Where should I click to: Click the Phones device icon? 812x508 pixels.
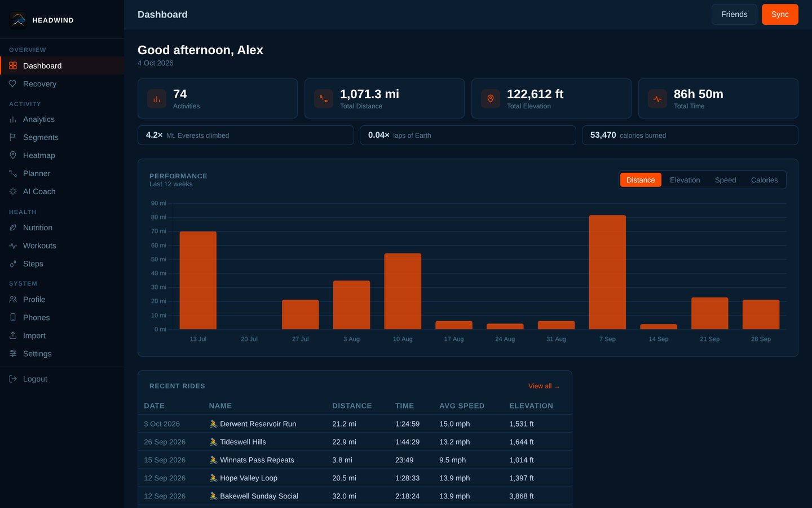coord(13,317)
